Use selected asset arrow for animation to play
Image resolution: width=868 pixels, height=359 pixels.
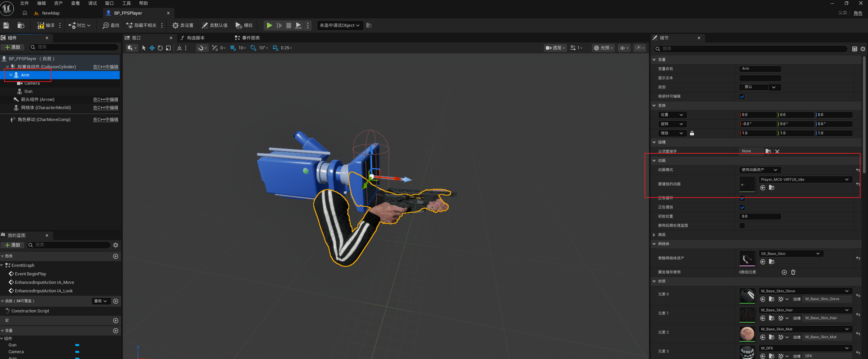tap(763, 188)
